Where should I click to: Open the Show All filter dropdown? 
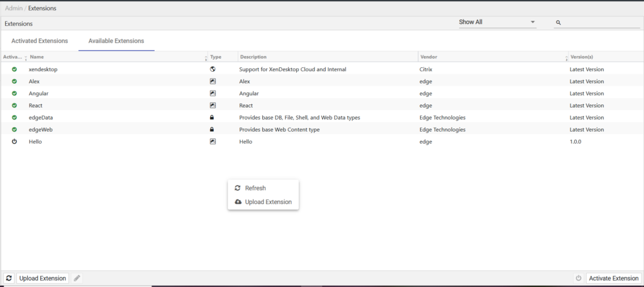point(497,22)
